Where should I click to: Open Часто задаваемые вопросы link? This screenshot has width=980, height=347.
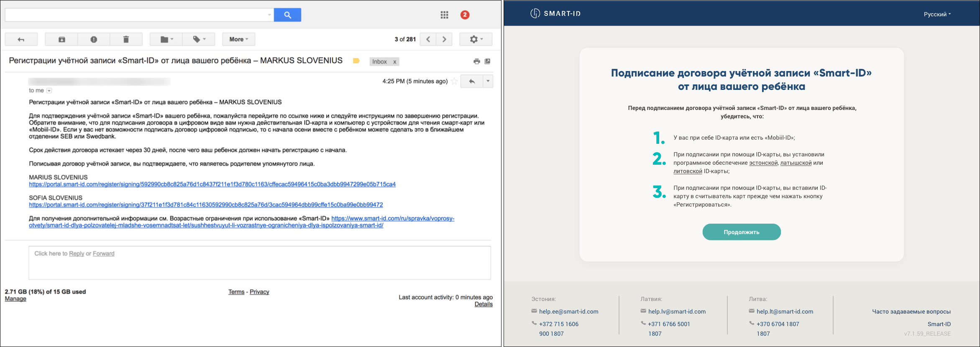pyautogui.click(x=911, y=311)
